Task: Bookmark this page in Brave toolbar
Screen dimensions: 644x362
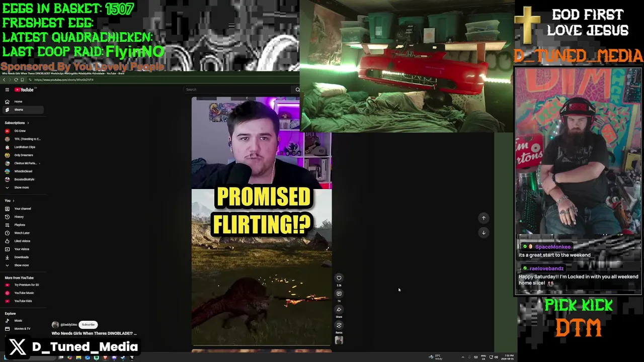Action: (22, 80)
